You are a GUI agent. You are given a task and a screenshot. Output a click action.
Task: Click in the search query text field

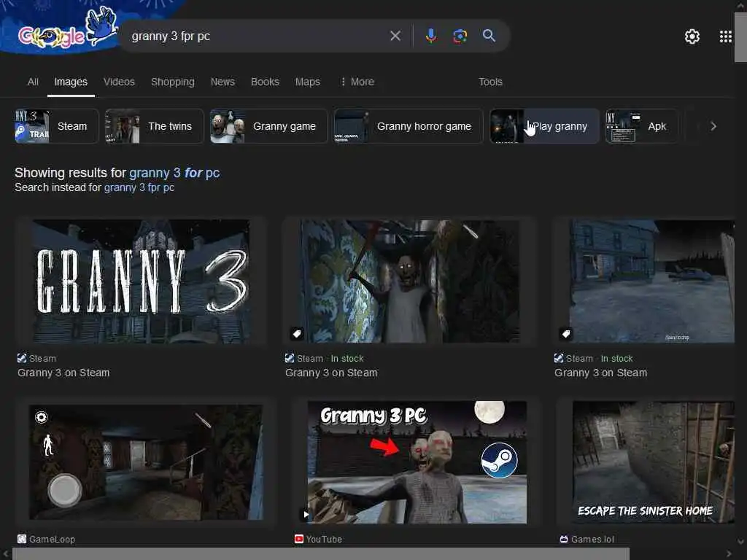click(x=258, y=36)
